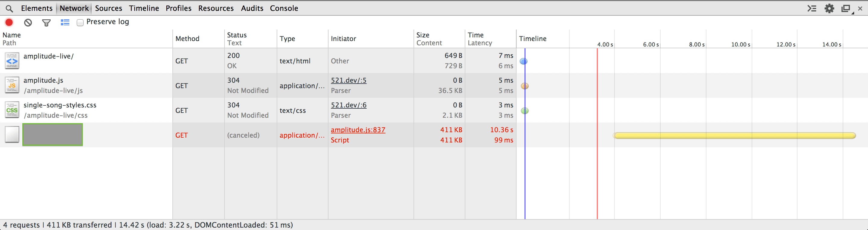Open DevTools settings gear

(829, 8)
